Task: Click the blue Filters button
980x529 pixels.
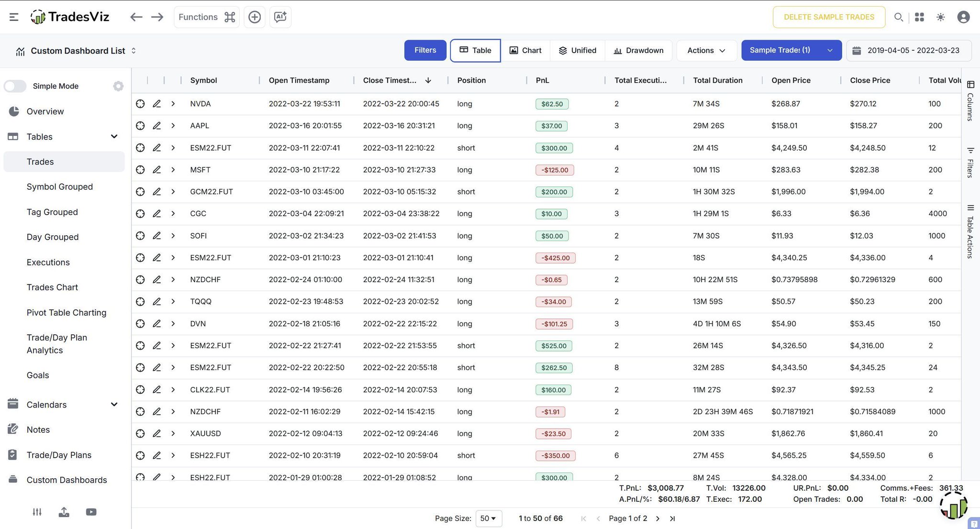Action: tap(425, 50)
